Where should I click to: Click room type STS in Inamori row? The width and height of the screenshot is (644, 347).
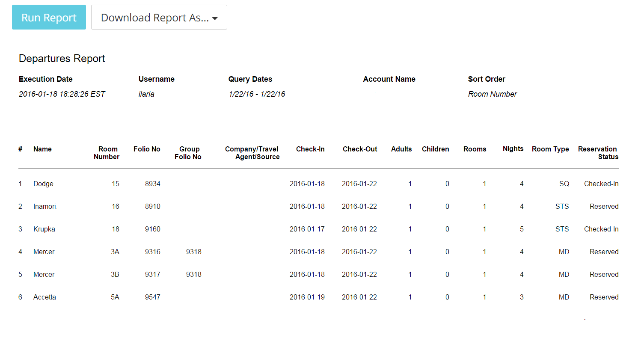click(x=562, y=207)
